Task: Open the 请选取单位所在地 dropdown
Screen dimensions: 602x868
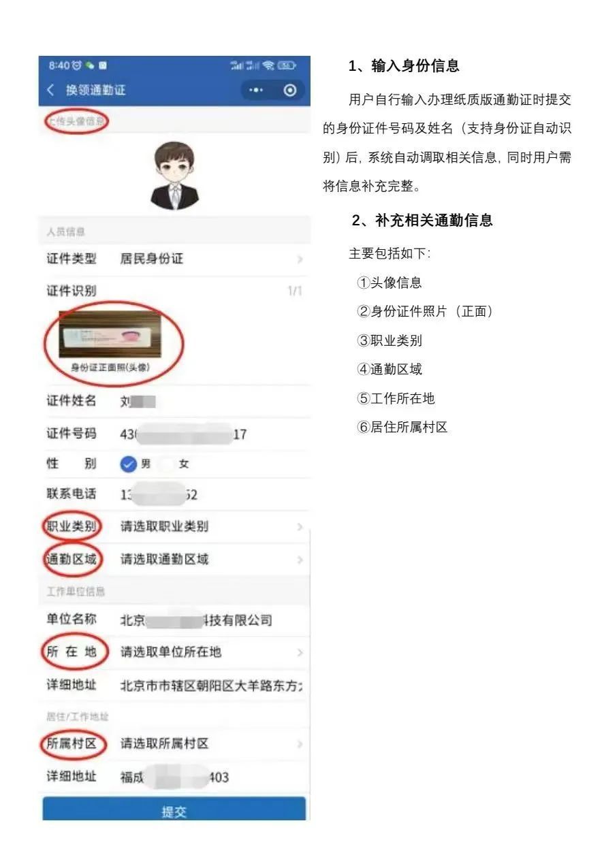Action: point(174,652)
